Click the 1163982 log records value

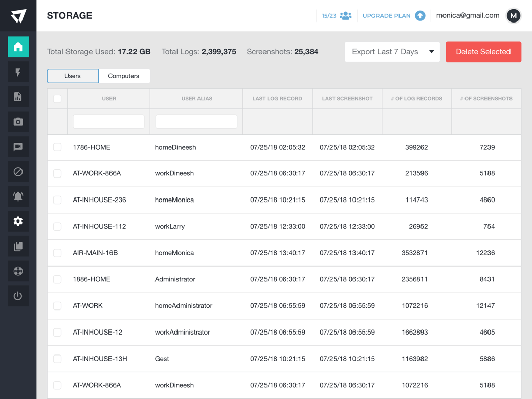[x=415, y=359]
